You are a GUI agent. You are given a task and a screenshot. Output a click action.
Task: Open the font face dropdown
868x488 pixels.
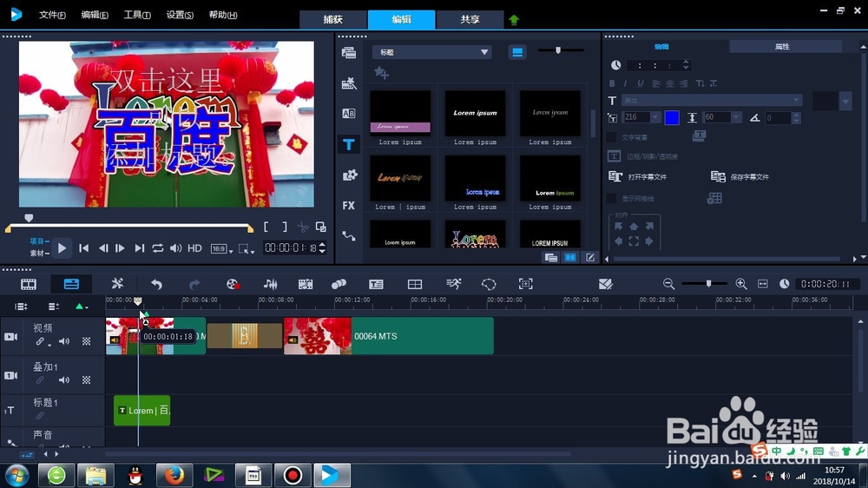point(712,100)
